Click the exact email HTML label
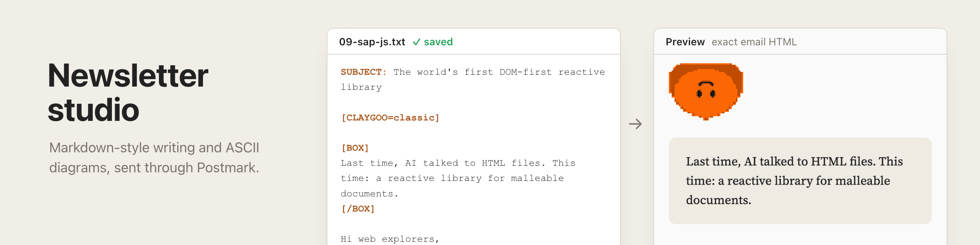The height and width of the screenshot is (245, 980). tap(754, 42)
